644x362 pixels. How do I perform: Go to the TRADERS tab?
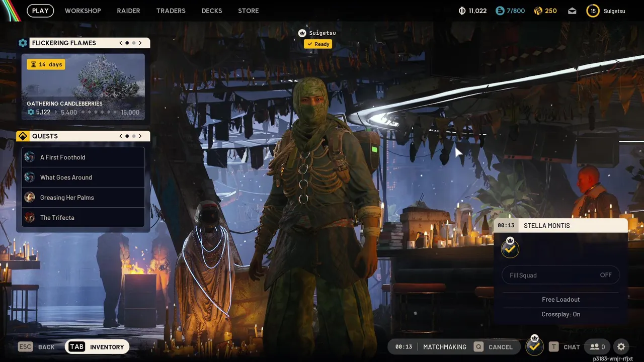[x=171, y=11]
